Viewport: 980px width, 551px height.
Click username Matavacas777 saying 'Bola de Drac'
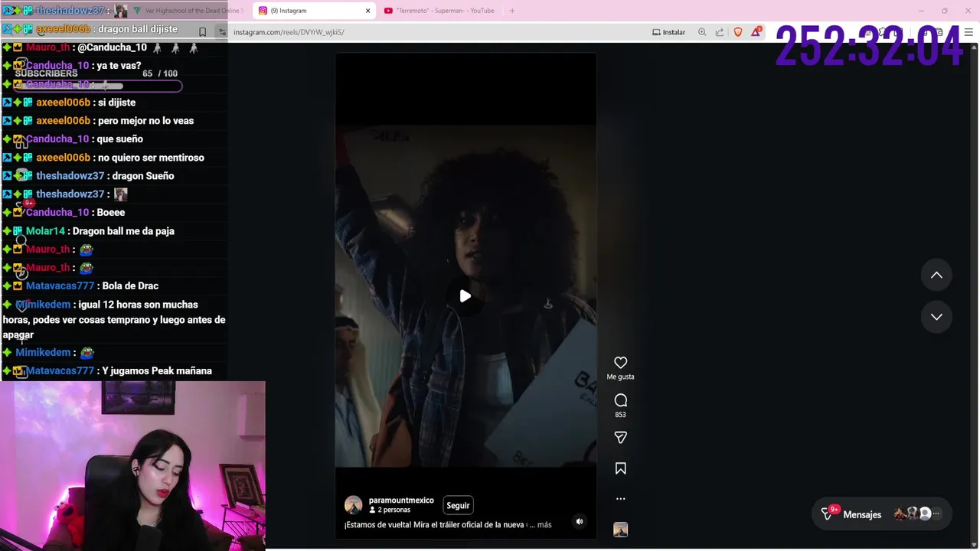click(x=60, y=286)
